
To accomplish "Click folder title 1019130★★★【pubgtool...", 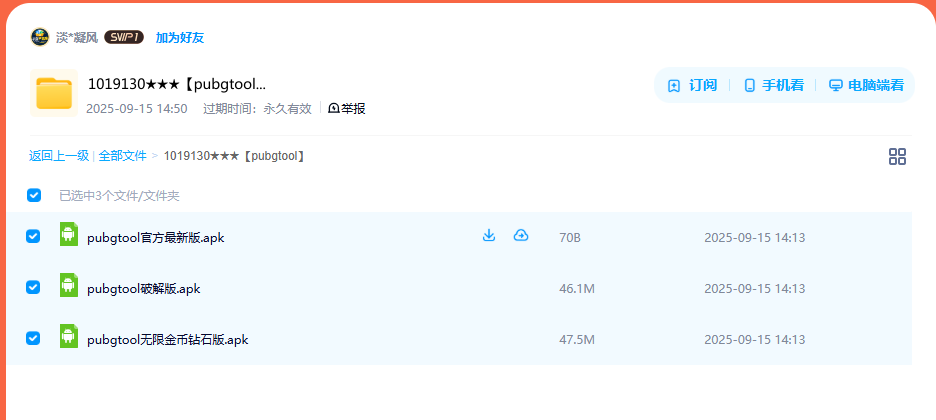I will [177, 84].
